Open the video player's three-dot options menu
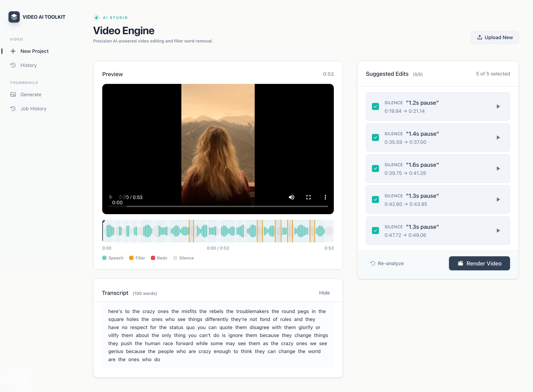This screenshot has height=392, width=533. (x=325, y=197)
